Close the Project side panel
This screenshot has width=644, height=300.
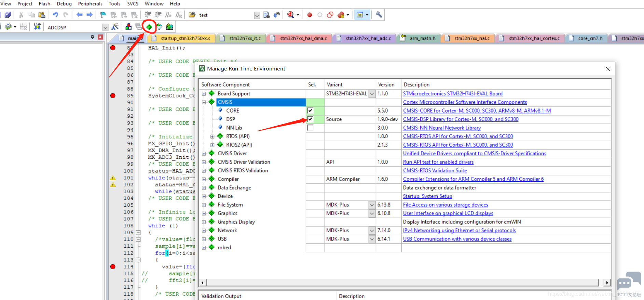click(100, 37)
